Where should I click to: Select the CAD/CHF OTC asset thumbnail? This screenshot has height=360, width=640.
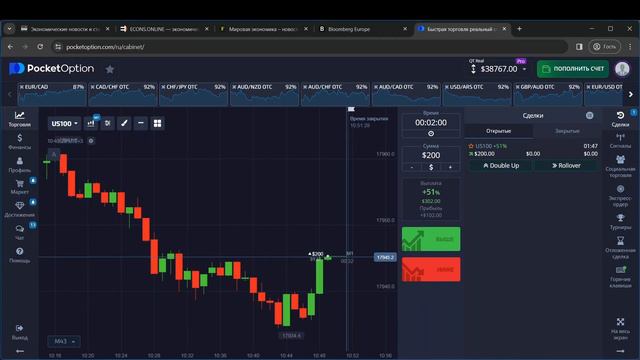[122, 94]
